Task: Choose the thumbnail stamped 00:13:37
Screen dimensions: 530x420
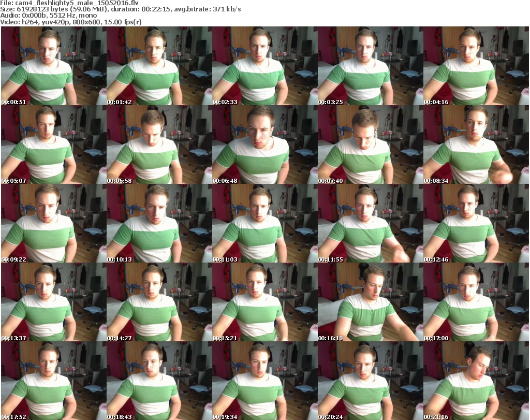Action: (x=54, y=302)
